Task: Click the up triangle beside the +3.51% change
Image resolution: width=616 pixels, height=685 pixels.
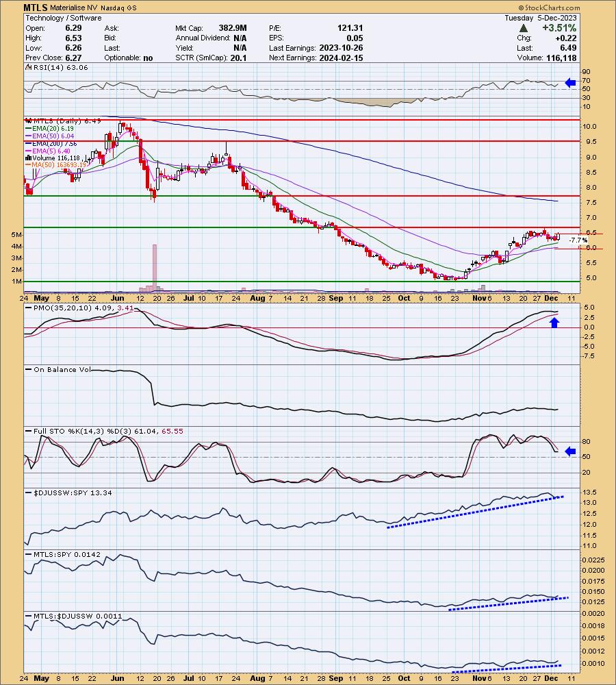Action: coord(524,28)
